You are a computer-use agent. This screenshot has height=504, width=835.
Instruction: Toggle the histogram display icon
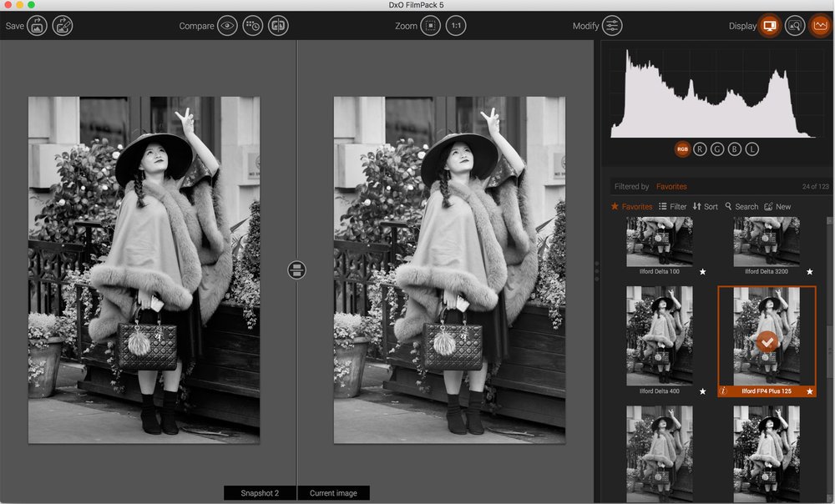point(820,26)
